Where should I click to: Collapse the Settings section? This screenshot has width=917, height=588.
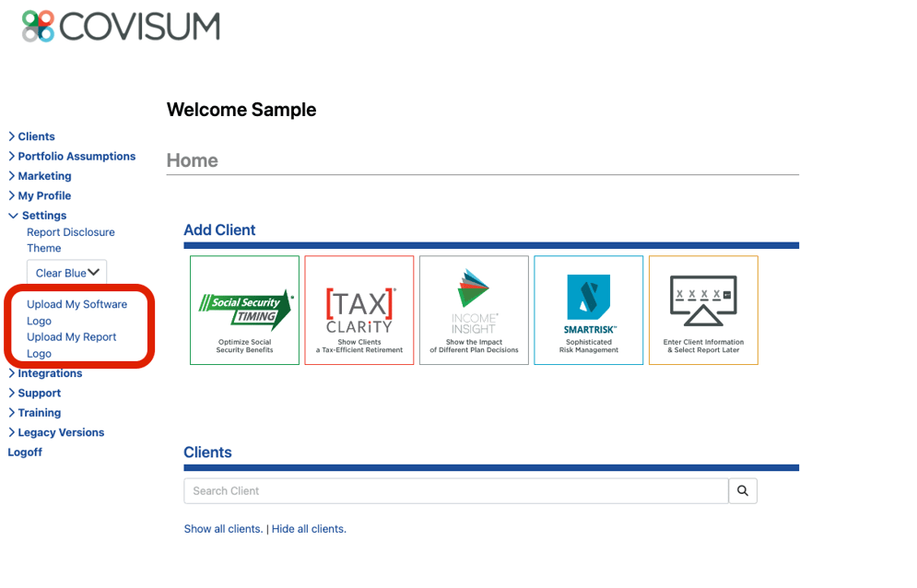tap(43, 216)
